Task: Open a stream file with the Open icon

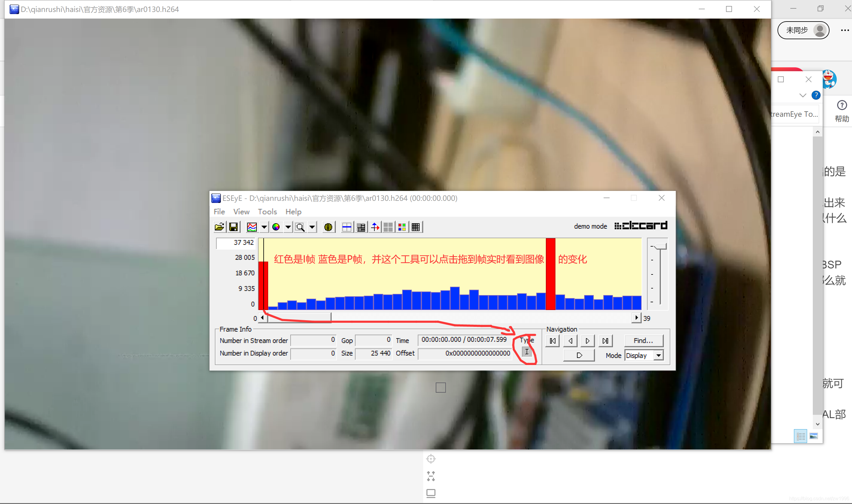Action: point(219,227)
